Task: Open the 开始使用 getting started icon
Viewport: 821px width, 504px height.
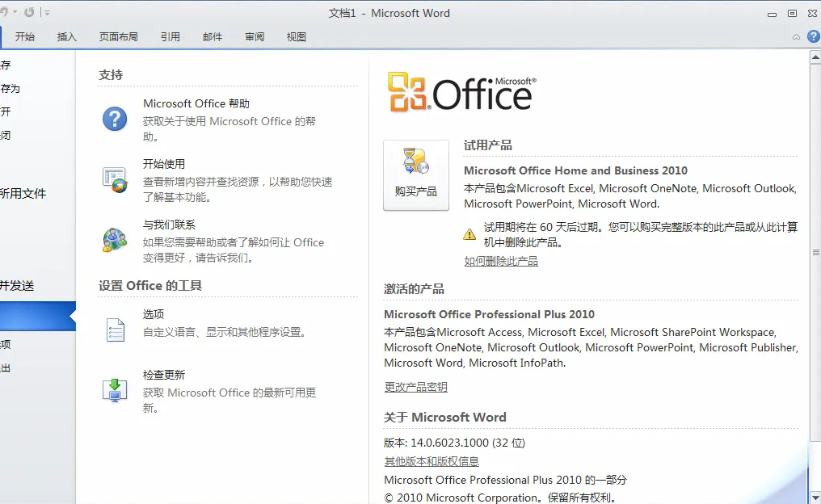Action: click(115, 179)
